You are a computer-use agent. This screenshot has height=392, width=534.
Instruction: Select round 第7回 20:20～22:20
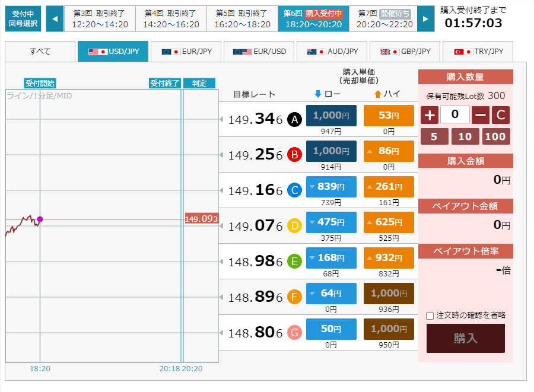(x=384, y=19)
